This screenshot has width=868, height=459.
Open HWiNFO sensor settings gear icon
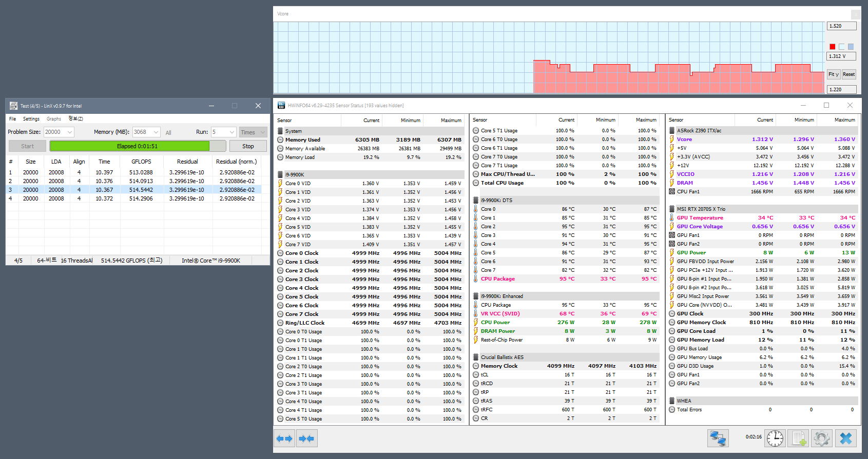tap(822, 438)
